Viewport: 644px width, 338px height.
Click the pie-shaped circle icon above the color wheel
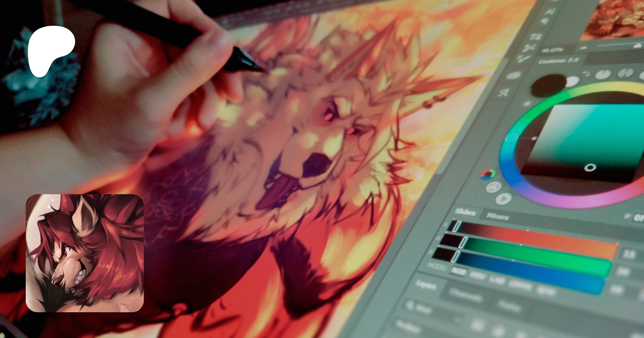tap(603, 74)
